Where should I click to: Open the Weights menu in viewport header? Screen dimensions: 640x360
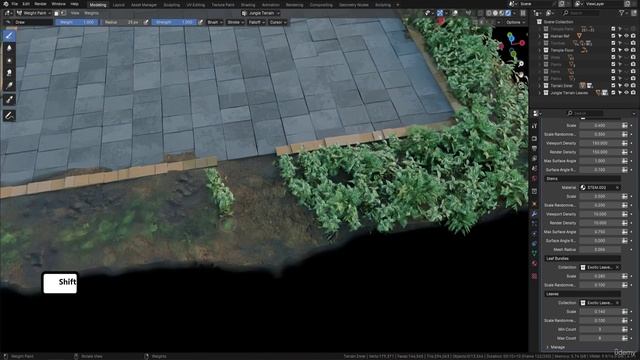point(91,13)
